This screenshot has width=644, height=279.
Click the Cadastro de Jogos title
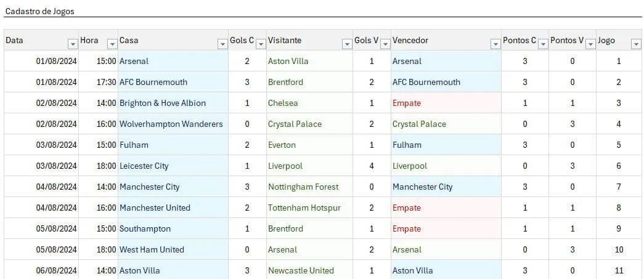pos(40,12)
